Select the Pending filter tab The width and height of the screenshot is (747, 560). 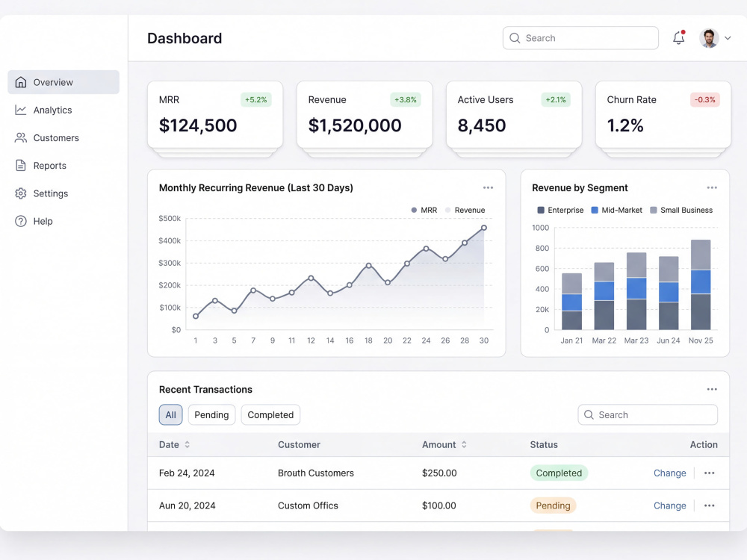click(211, 414)
